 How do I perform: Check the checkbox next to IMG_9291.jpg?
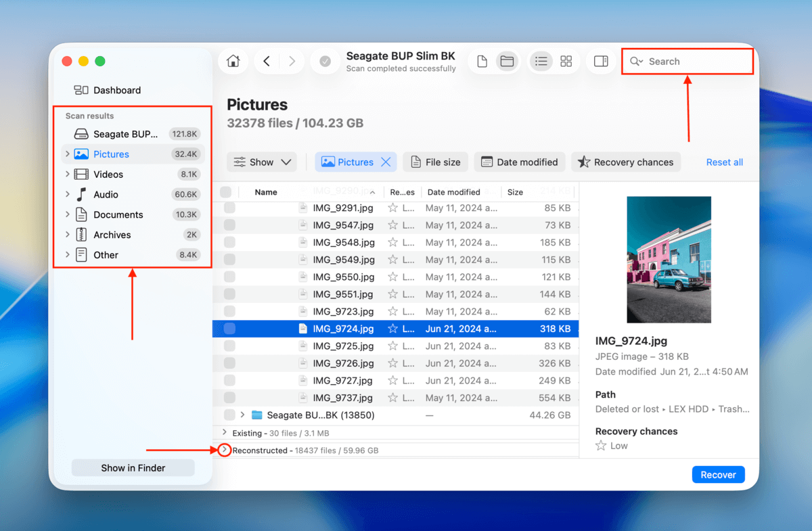point(228,208)
